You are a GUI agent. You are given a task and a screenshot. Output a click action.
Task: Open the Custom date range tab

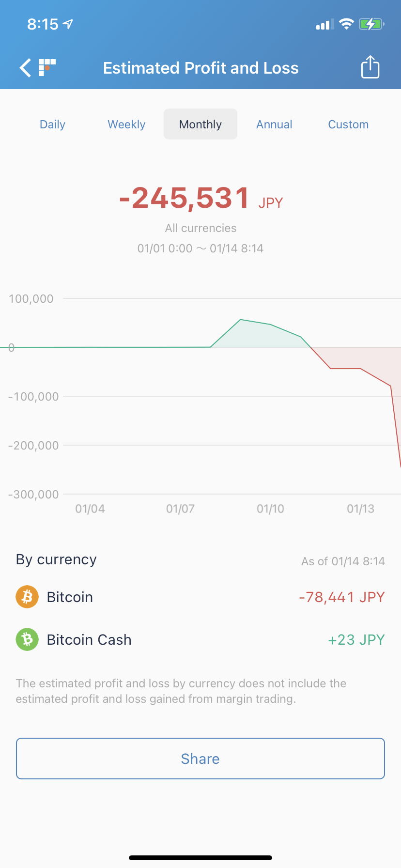(x=348, y=124)
